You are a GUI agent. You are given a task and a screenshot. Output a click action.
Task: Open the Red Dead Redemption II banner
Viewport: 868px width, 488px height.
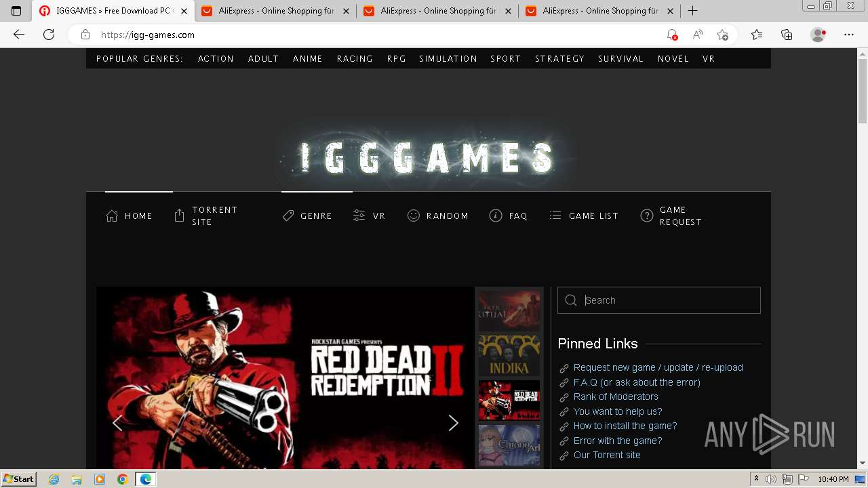click(x=285, y=378)
